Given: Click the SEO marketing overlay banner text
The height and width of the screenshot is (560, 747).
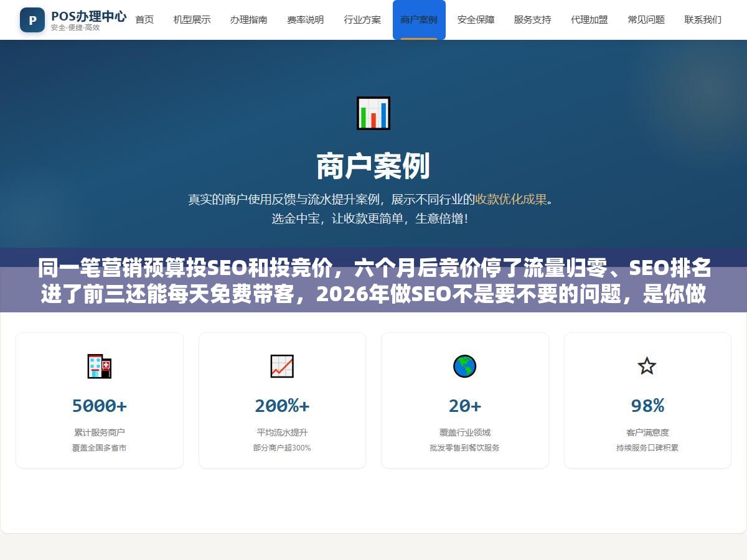Looking at the screenshot, I should click(x=374, y=280).
